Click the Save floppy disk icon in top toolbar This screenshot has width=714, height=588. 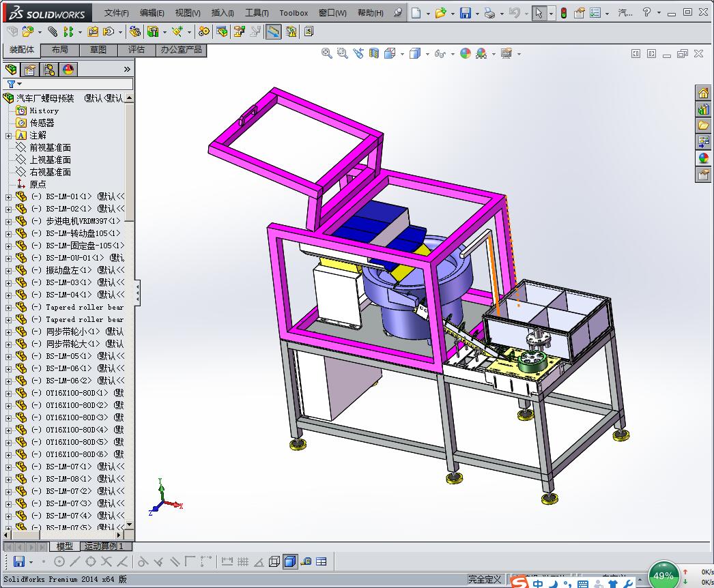[466, 13]
